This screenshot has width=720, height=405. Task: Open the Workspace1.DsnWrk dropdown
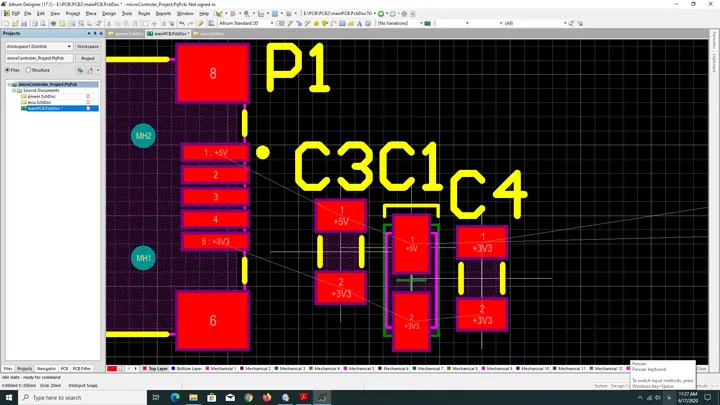click(x=39, y=46)
